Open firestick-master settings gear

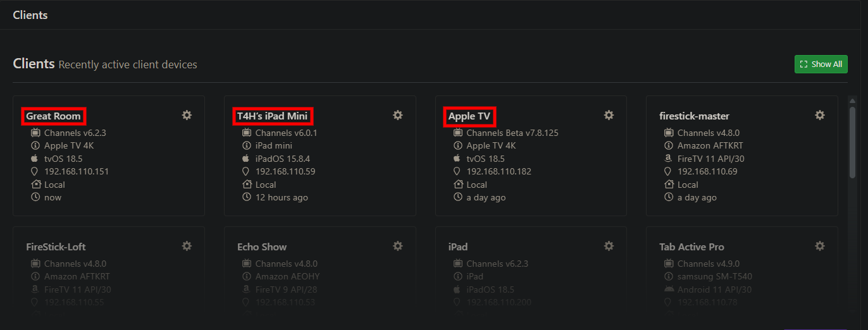819,115
